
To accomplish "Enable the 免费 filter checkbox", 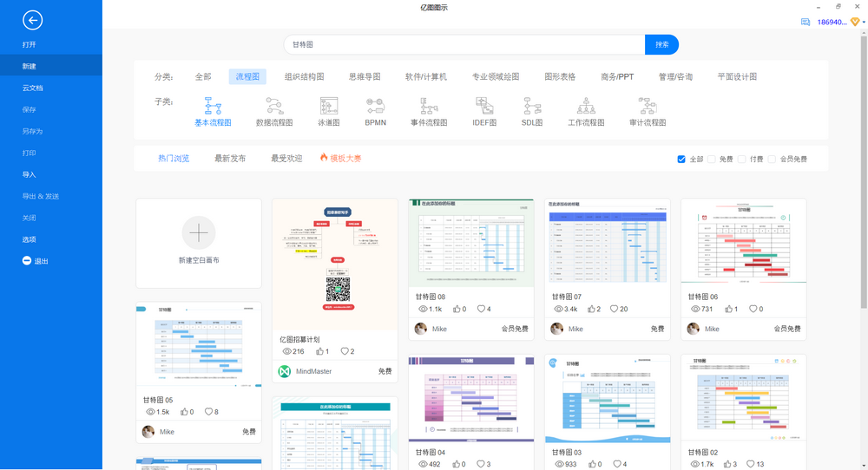I will point(712,160).
